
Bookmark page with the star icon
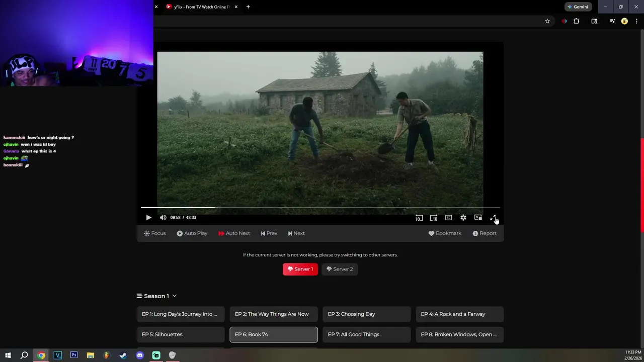pyautogui.click(x=547, y=21)
